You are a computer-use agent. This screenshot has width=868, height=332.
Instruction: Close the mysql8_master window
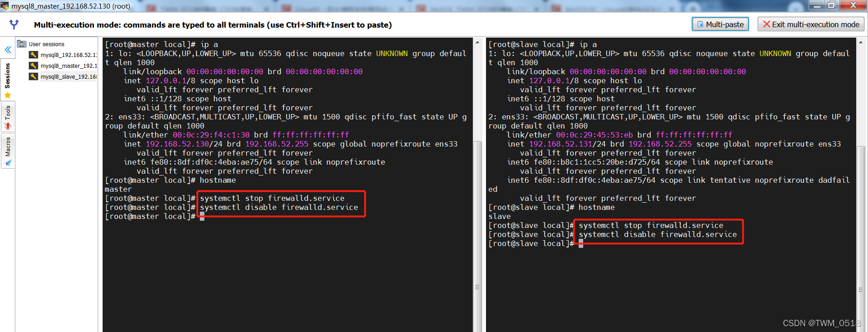pos(853,5)
